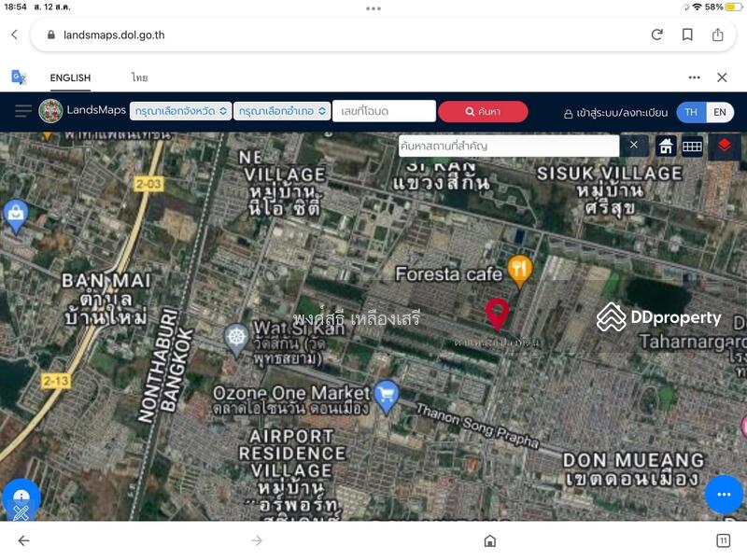Open the browser share sheet
747x560 pixels.
click(717, 35)
